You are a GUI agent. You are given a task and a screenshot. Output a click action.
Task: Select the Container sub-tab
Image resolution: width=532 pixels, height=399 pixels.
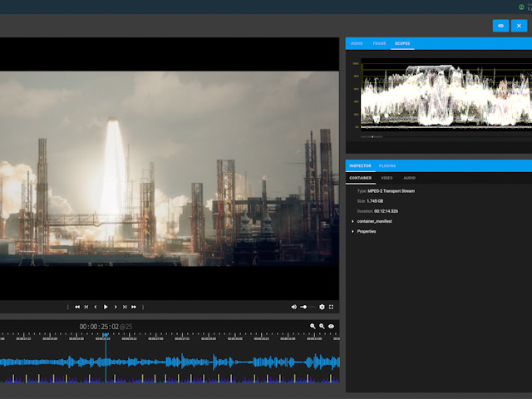(360, 178)
